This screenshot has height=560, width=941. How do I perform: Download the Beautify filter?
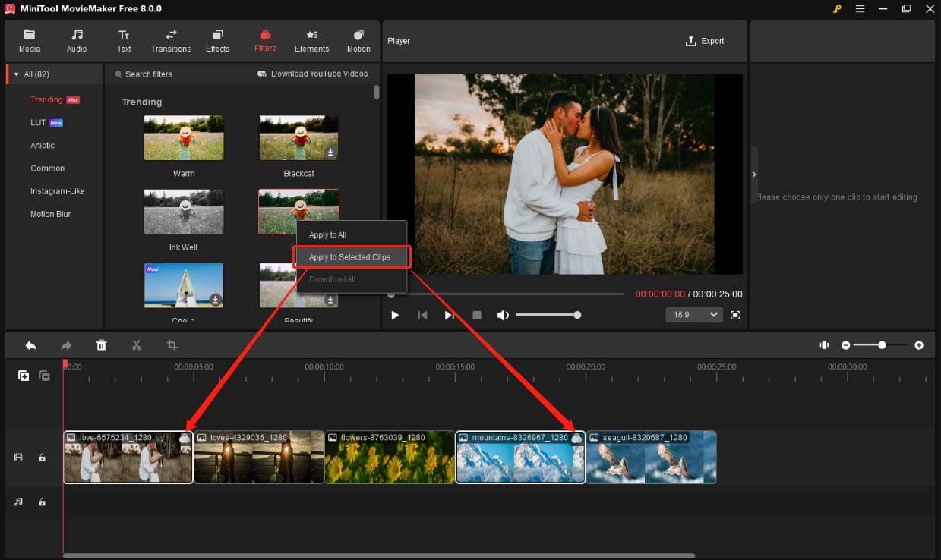(x=330, y=300)
